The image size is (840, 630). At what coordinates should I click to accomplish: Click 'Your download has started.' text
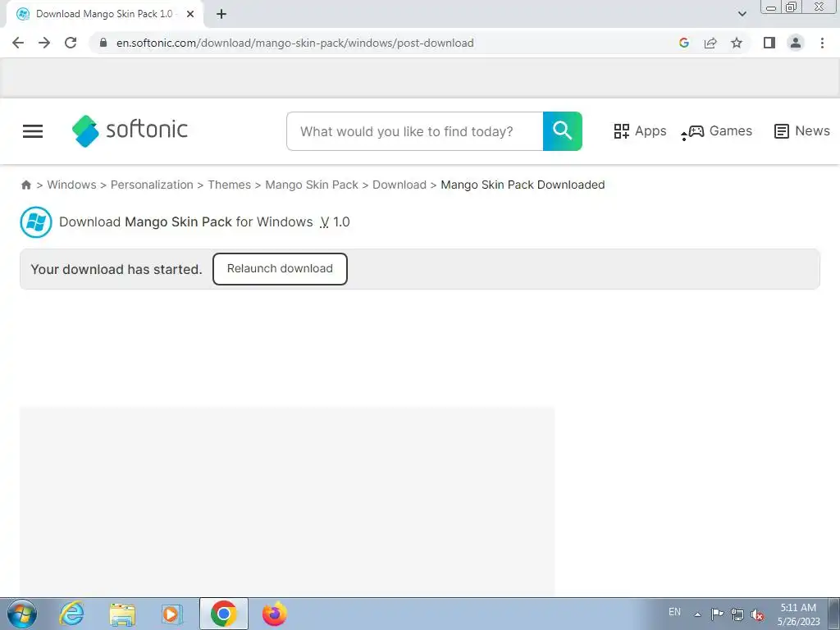[x=116, y=269]
